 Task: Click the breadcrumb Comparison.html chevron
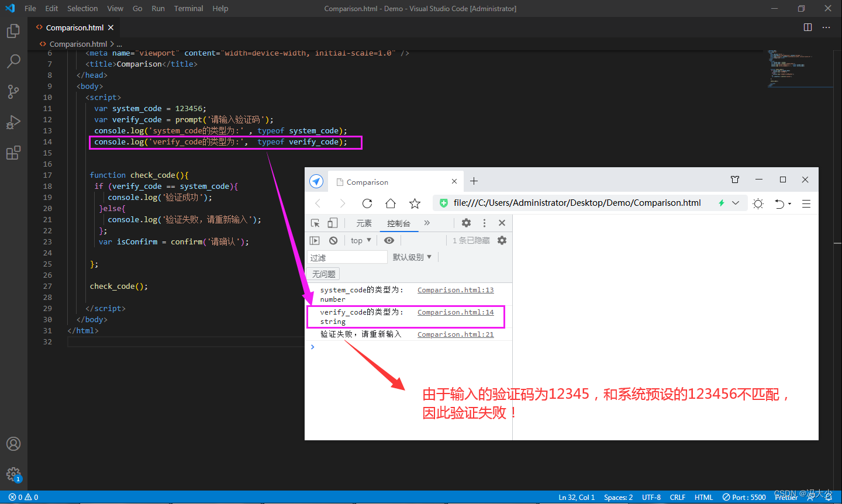[x=112, y=44]
